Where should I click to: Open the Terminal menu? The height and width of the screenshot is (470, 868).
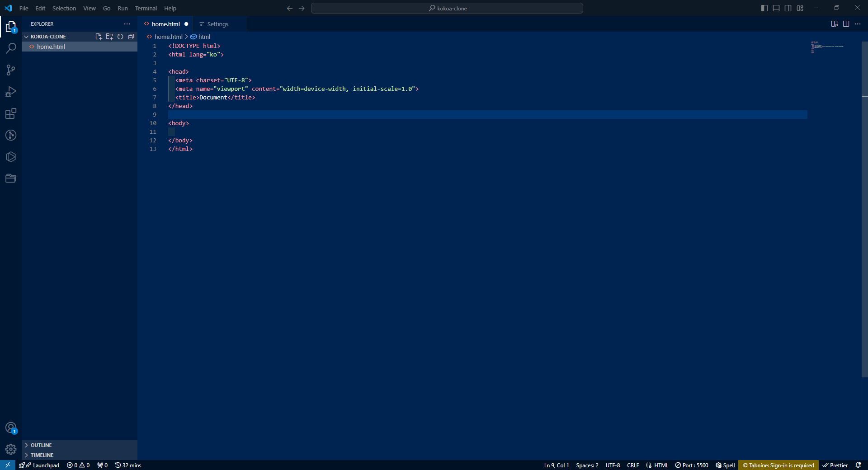(x=146, y=8)
